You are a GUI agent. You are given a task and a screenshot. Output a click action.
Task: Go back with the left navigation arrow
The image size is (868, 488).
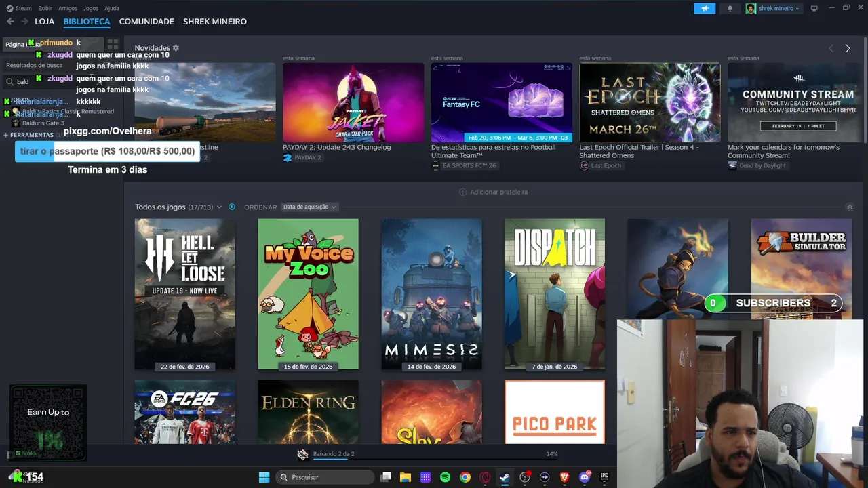(x=10, y=22)
